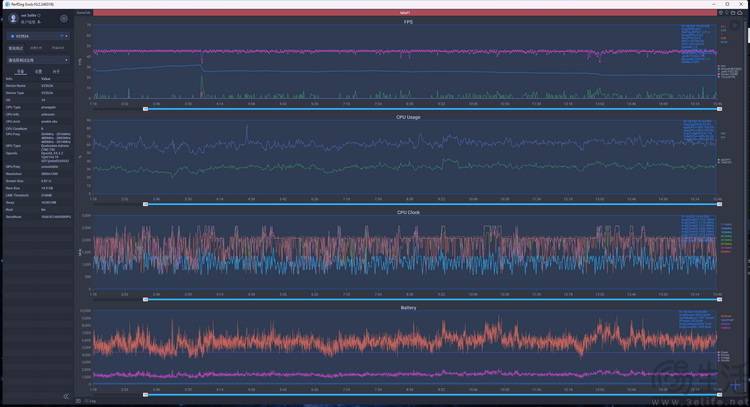The image size is (750, 407).
Task: Close the PerfDog window
Action: [x=740, y=4]
